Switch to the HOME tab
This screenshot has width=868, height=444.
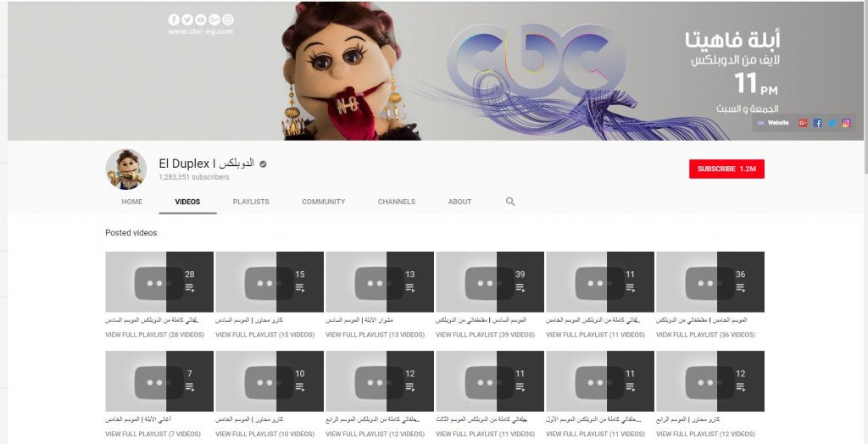point(131,202)
